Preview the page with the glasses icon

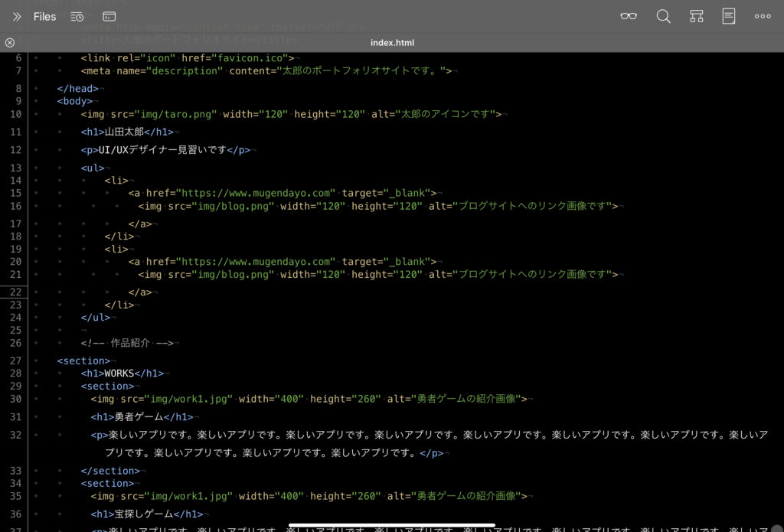click(629, 16)
